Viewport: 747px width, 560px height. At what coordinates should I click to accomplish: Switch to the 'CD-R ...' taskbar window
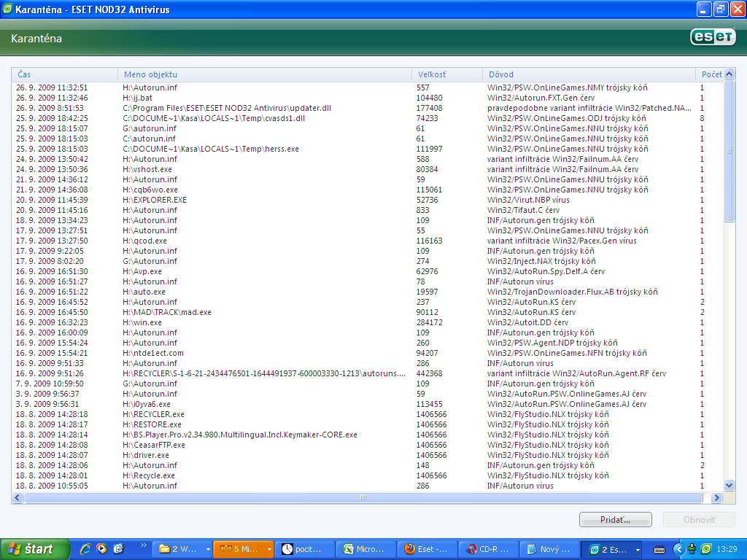click(x=489, y=550)
